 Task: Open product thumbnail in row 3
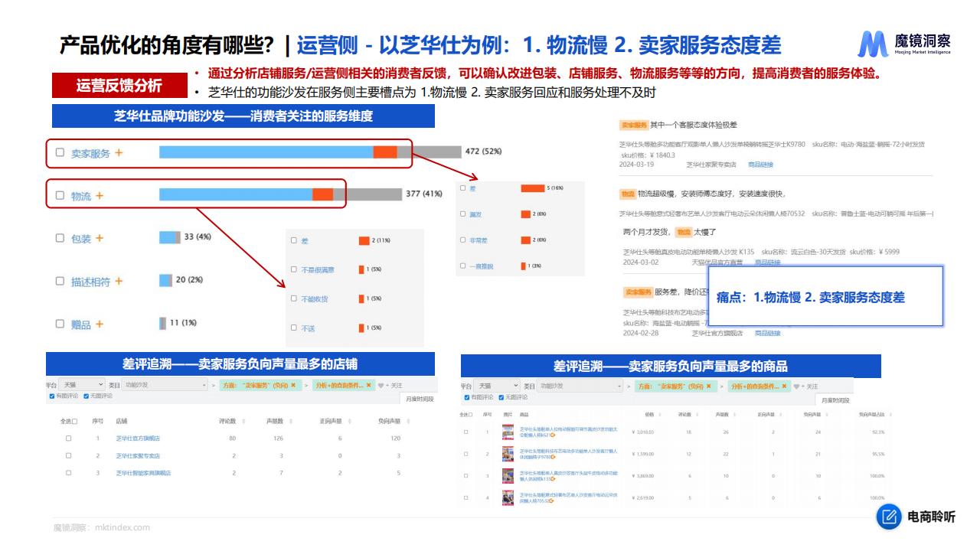coord(508,476)
